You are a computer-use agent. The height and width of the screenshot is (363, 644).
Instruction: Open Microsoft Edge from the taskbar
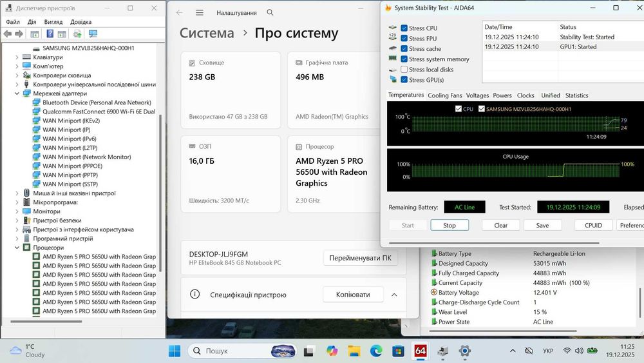[376, 351]
